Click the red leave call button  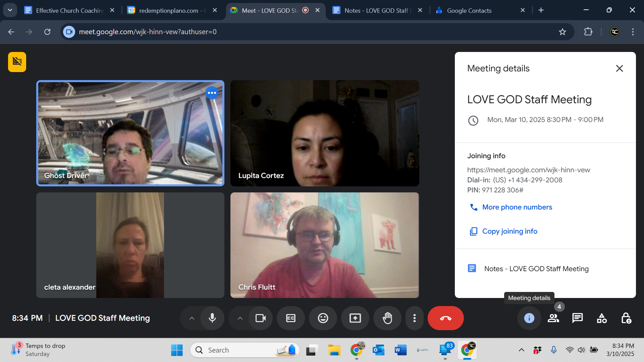(445, 318)
